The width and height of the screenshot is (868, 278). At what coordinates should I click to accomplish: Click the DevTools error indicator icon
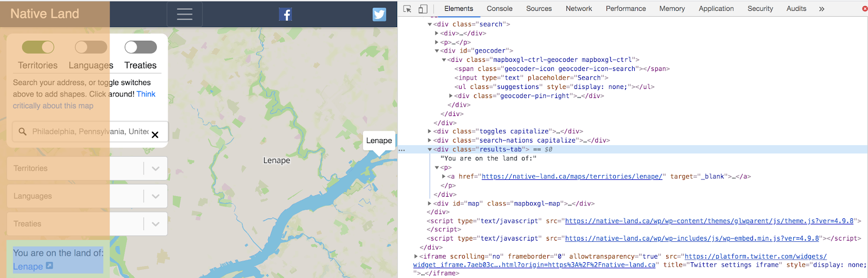865,9
